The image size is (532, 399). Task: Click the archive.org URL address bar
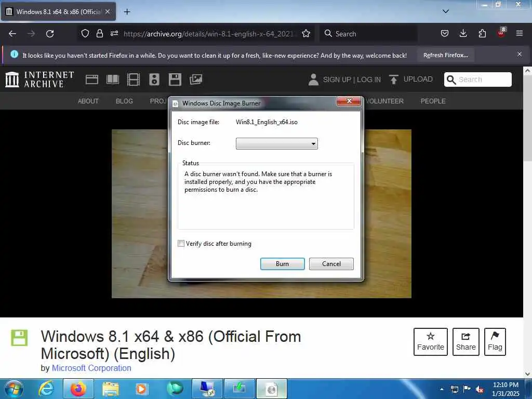tap(210, 34)
